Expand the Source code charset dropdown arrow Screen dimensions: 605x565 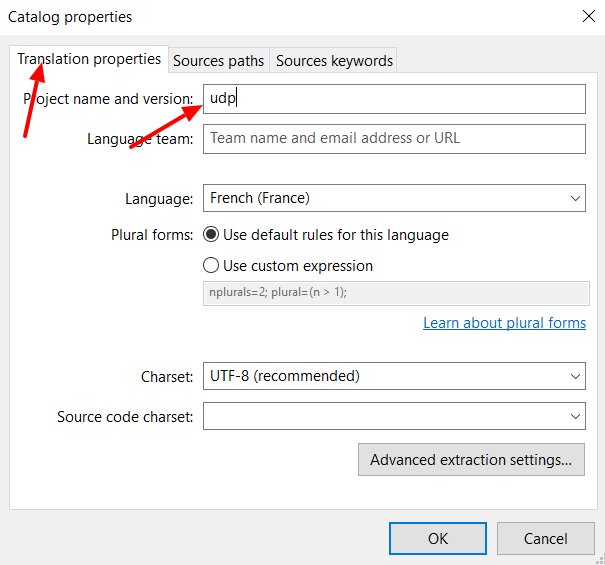click(576, 416)
